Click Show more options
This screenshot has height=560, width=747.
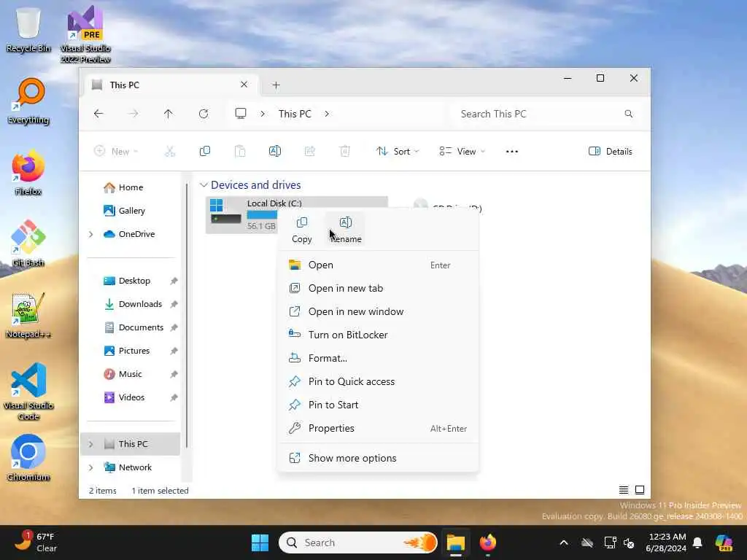[x=378, y=458]
